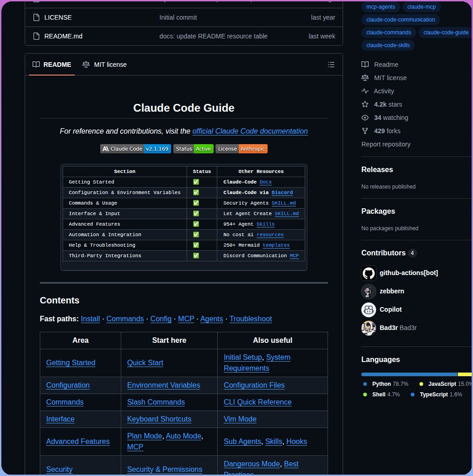This screenshot has width=473, height=476.
Task: Open the Claude-Code via Discord link
Action: [x=282, y=193]
